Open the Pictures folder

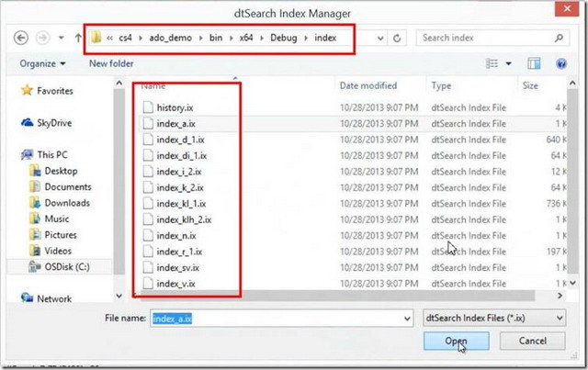pyautogui.click(x=53, y=235)
